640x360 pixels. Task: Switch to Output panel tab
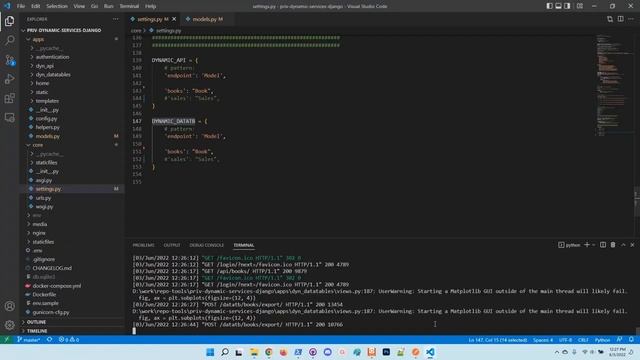click(172, 245)
